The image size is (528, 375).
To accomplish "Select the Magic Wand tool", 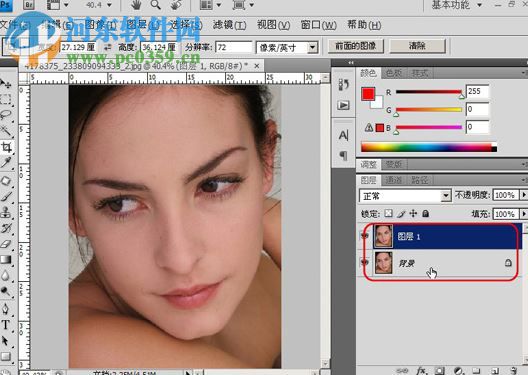I will pyautogui.click(x=5, y=131).
